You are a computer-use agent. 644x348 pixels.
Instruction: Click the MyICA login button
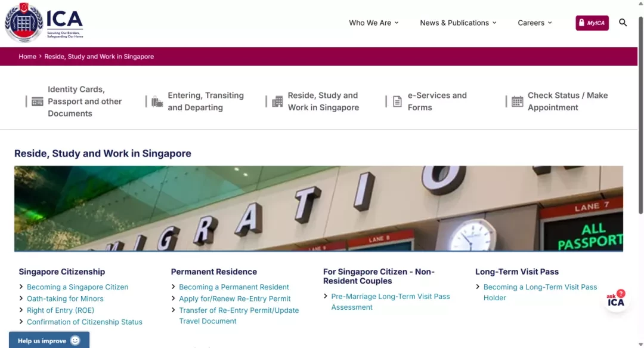(592, 23)
